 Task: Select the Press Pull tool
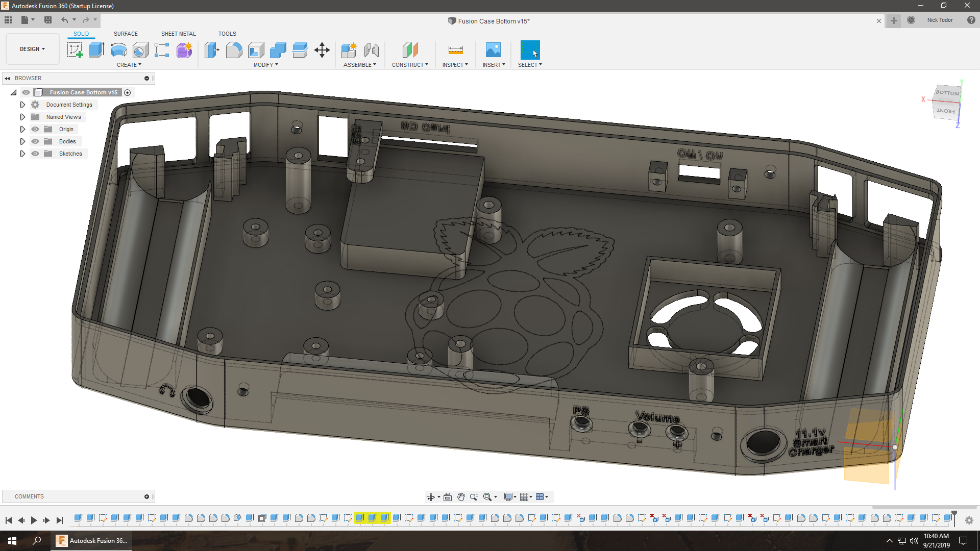pyautogui.click(x=212, y=50)
